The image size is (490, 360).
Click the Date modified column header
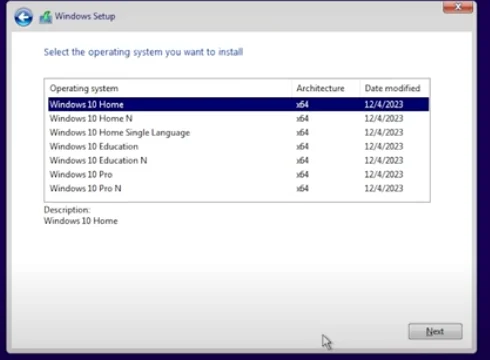395,88
